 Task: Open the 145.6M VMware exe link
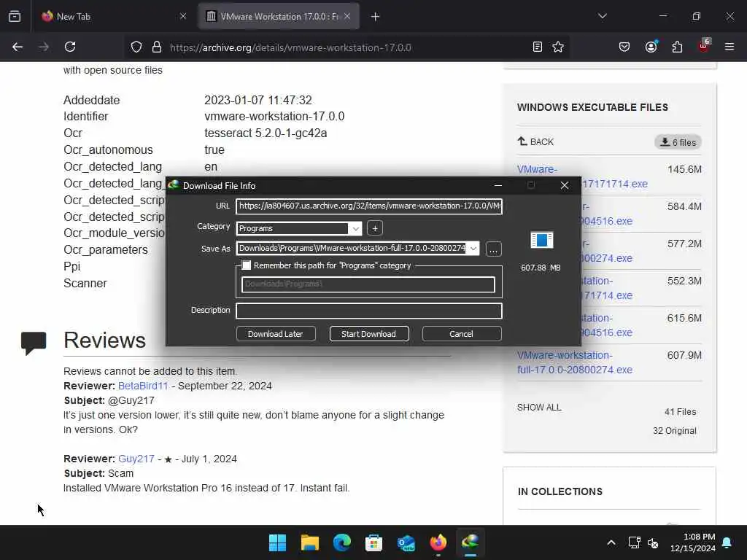538,169
